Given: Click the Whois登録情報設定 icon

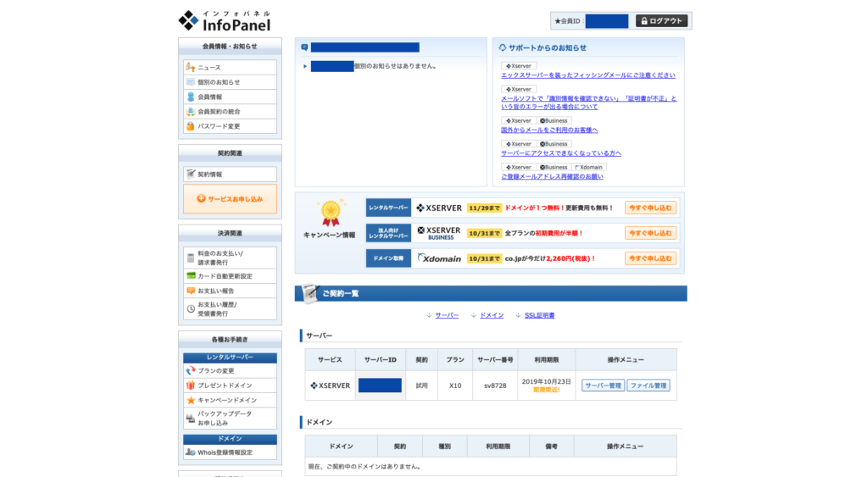Looking at the screenshot, I should coord(191,452).
